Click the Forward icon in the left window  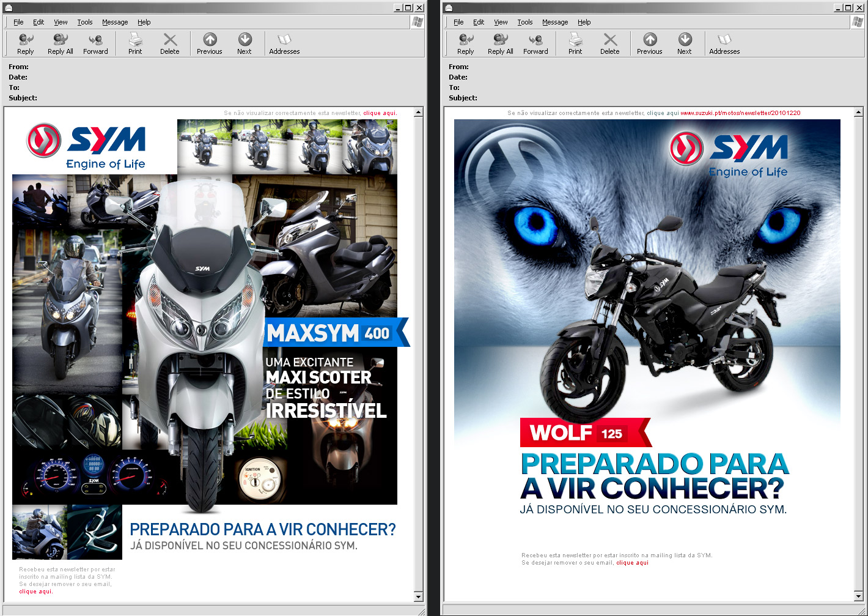pos(95,43)
